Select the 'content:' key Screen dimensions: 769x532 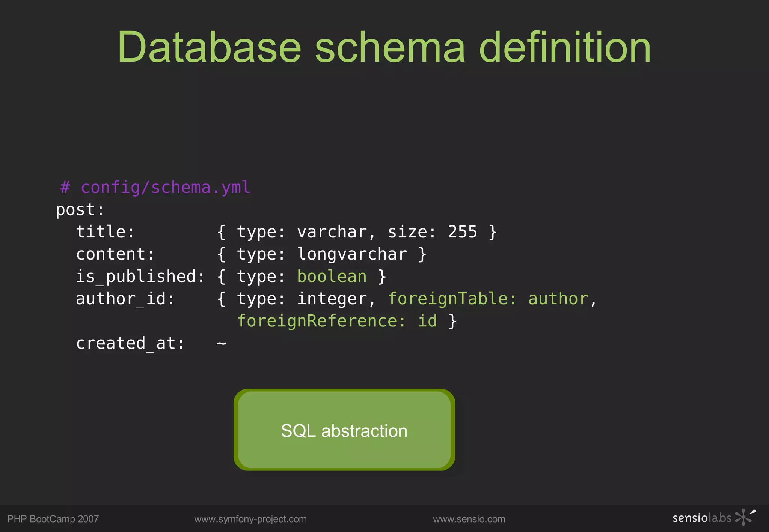coord(115,254)
